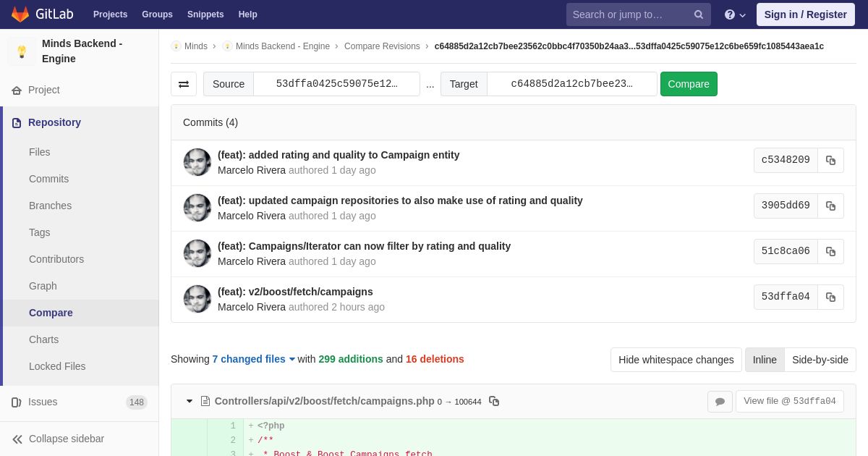Click the GitLab fox logo
This screenshot has width=868, height=456.
coord(20,14)
